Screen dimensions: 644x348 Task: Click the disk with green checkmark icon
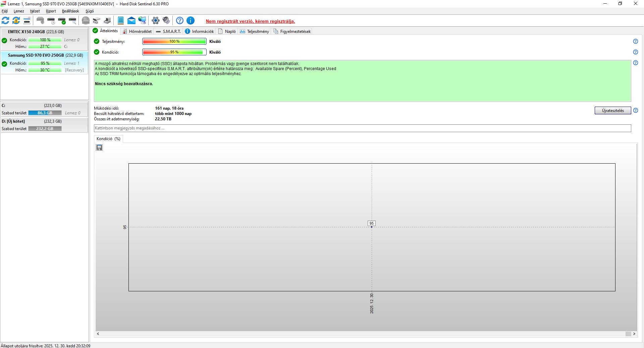62,20
